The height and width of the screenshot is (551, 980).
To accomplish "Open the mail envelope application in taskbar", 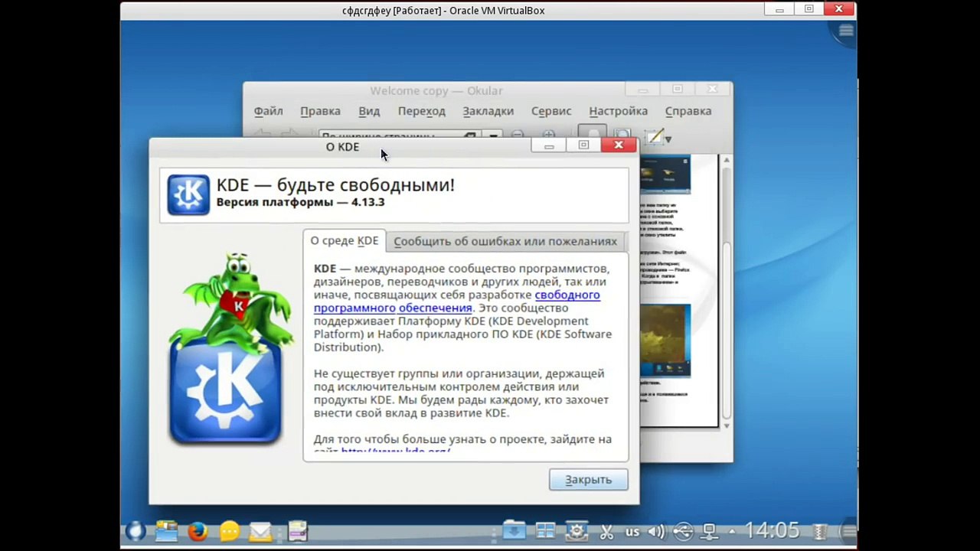I will pyautogui.click(x=260, y=531).
